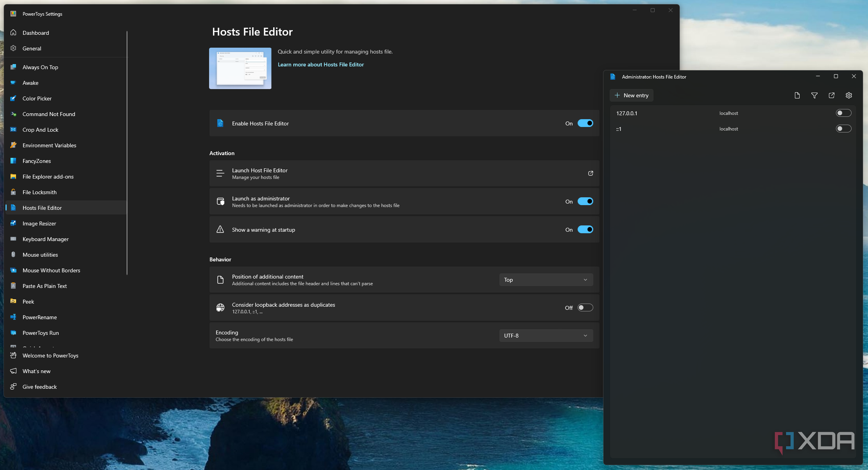Click the Environment Variables icon
The width and height of the screenshot is (868, 470).
coord(13,145)
